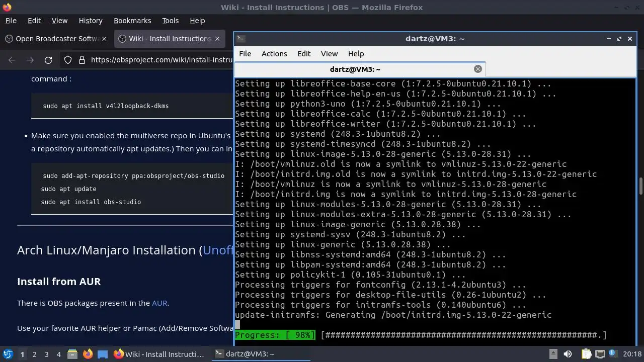Click the Firefox logo in the title bar
Viewport: 644px width, 362px height.
[x=7, y=7]
